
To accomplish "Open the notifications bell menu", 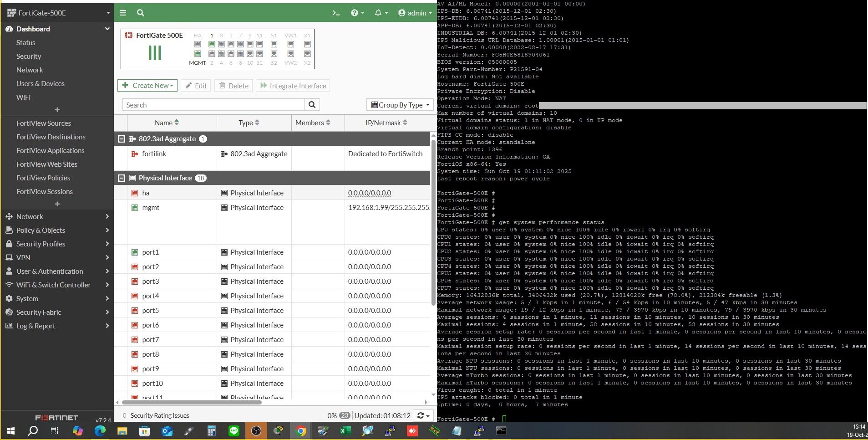I will (x=381, y=13).
